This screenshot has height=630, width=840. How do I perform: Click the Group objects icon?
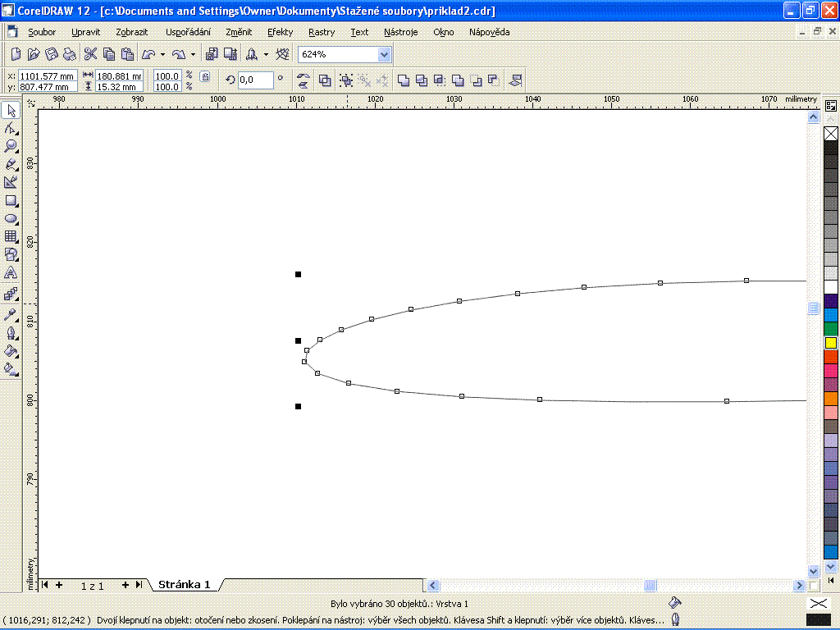point(346,80)
